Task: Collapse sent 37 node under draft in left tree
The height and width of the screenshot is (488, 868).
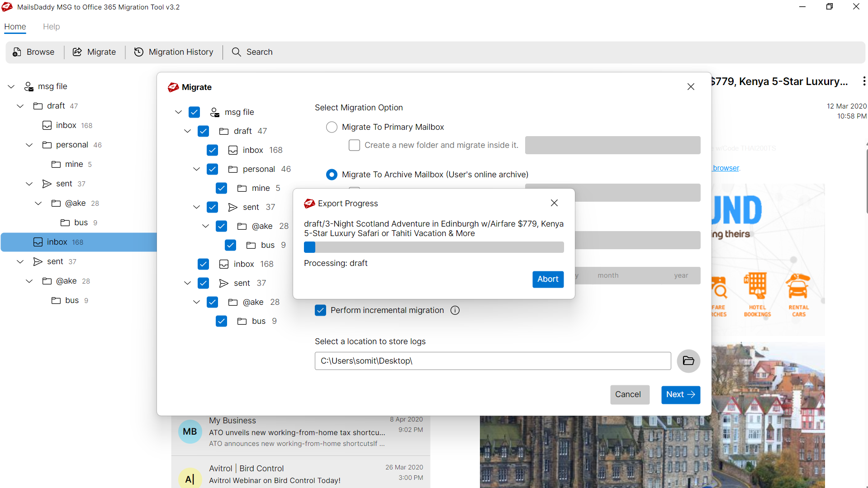Action: (x=29, y=184)
